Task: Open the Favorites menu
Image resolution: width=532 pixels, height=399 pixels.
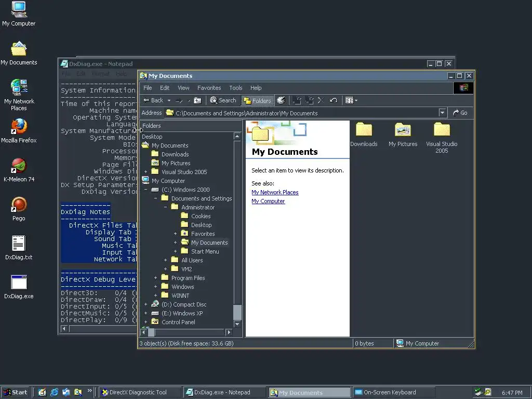Action: [x=209, y=88]
